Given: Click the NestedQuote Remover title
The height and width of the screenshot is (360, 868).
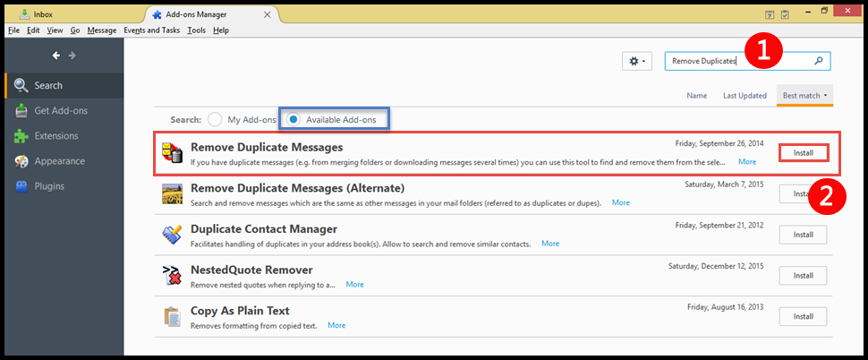Looking at the screenshot, I should point(251,270).
